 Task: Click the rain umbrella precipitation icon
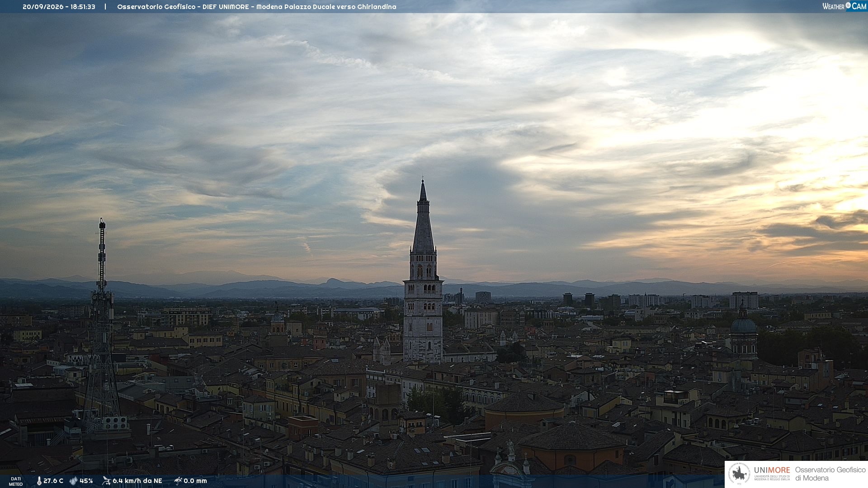[x=178, y=481]
